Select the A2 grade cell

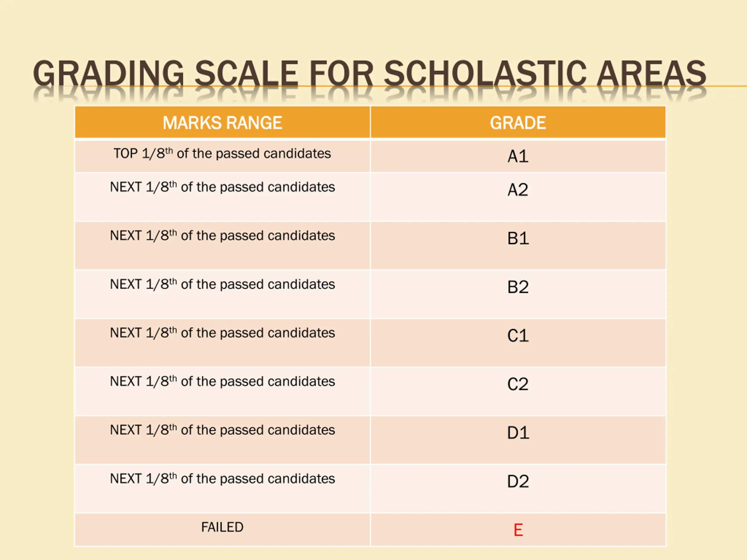point(518,197)
